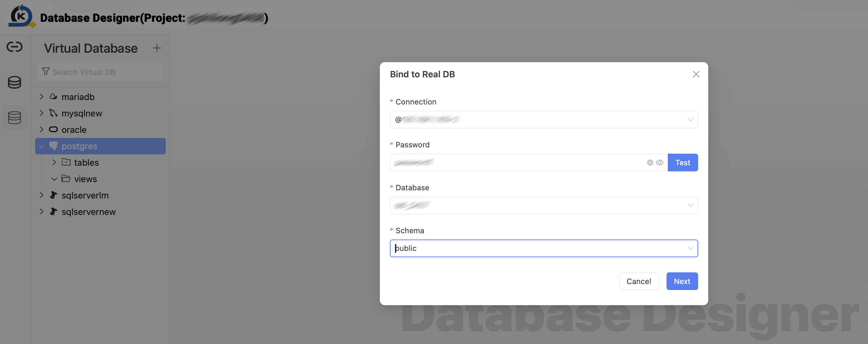Add a new virtual database with plus icon

coord(157,48)
